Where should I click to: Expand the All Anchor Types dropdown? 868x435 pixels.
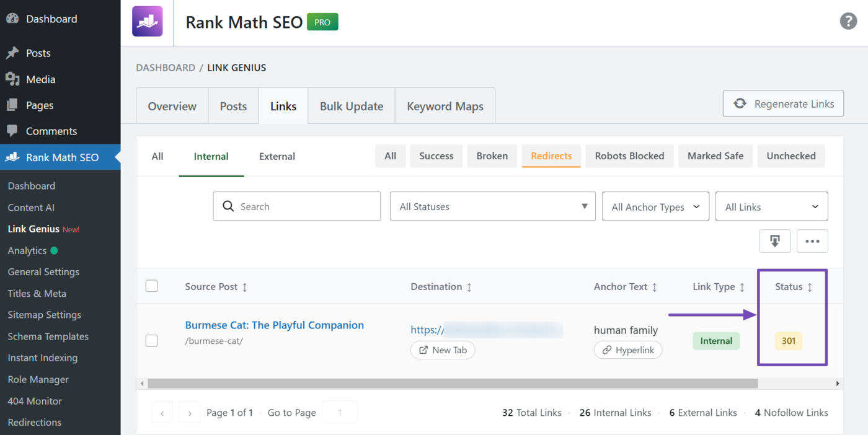[655, 206]
